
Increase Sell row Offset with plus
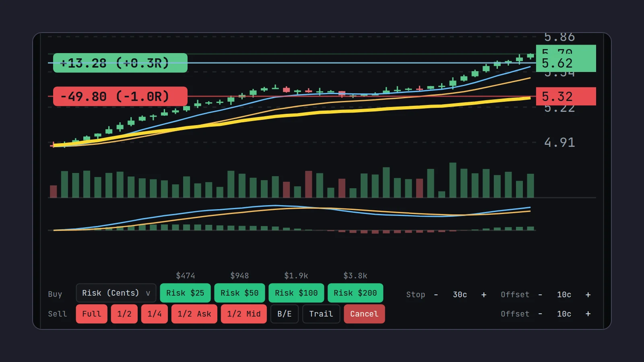click(x=588, y=314)
